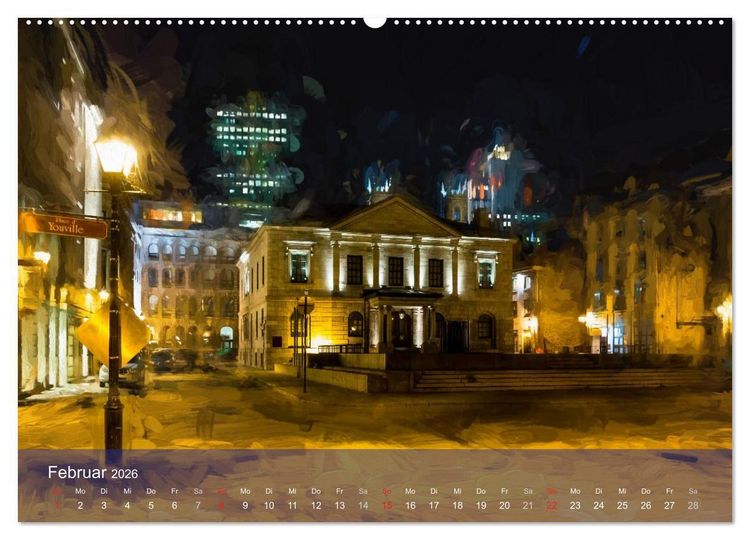Screen dimensions: 750x540
Task: Click the "Mo" label above date 2
Action: coord(80,491)
